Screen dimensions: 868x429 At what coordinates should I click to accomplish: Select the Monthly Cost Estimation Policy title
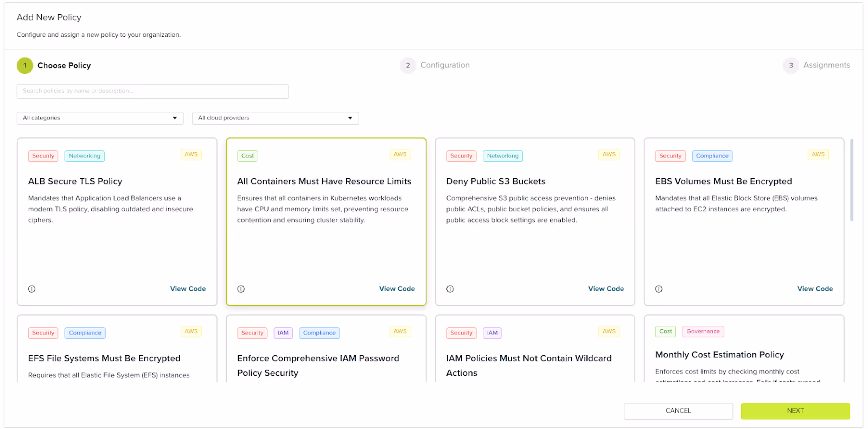719,355
